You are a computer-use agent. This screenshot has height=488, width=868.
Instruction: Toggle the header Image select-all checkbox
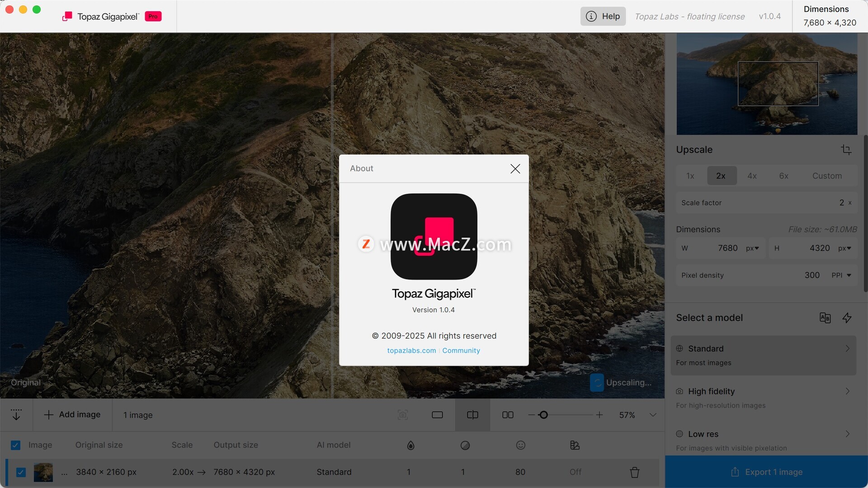15,445
